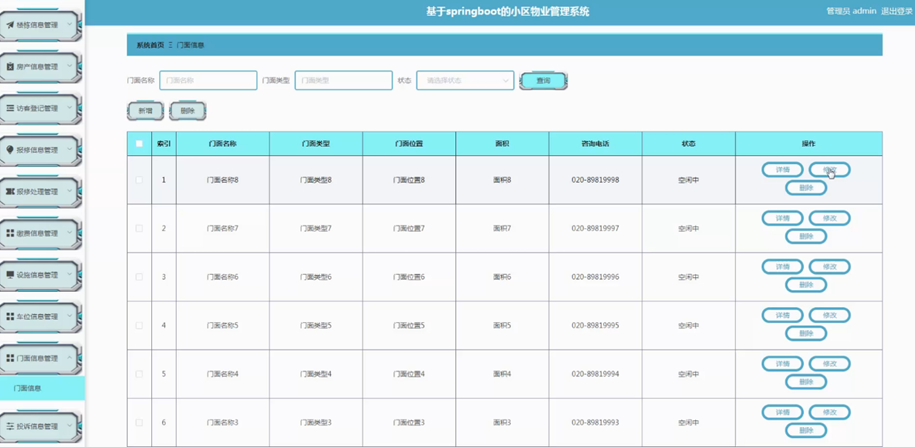
Task: Open 车位信息管理 sidebar menu label
Action: [37, 316]
